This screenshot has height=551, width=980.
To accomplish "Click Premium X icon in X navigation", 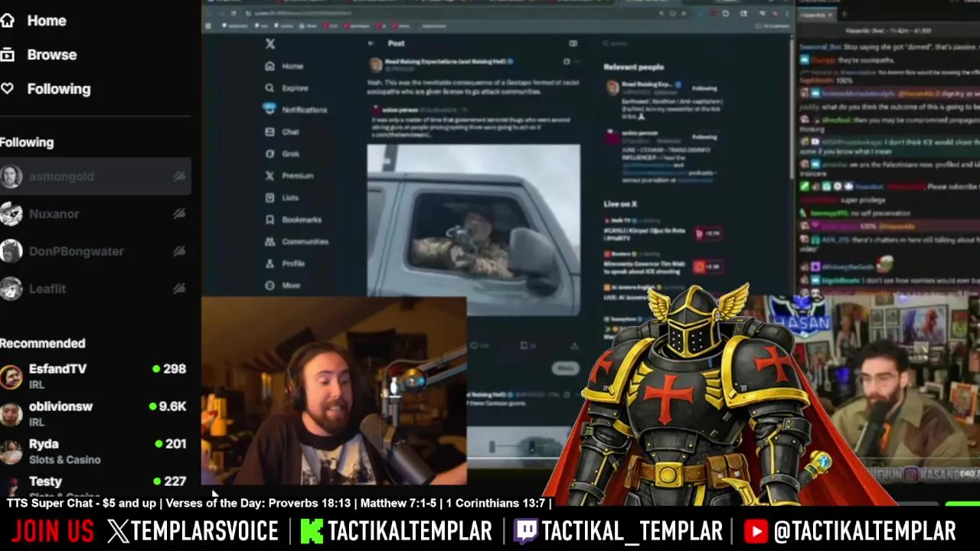I will tap(269, 175).
